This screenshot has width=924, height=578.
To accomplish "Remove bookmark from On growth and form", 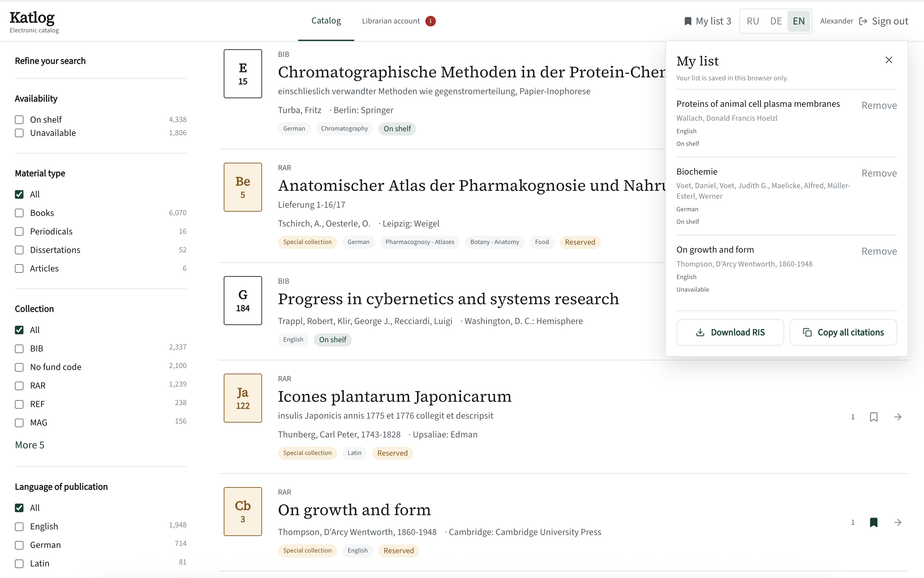I will click(x=873, y=522).
